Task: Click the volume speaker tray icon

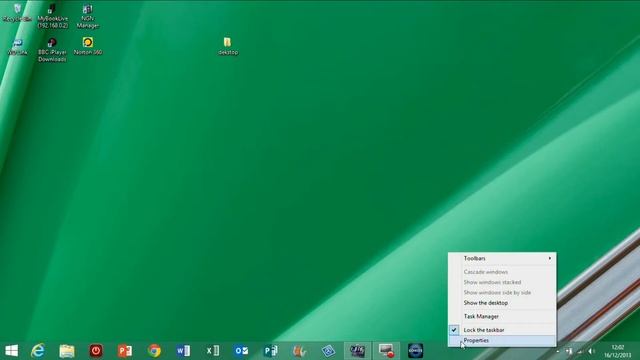Action: tap(591, 351)
